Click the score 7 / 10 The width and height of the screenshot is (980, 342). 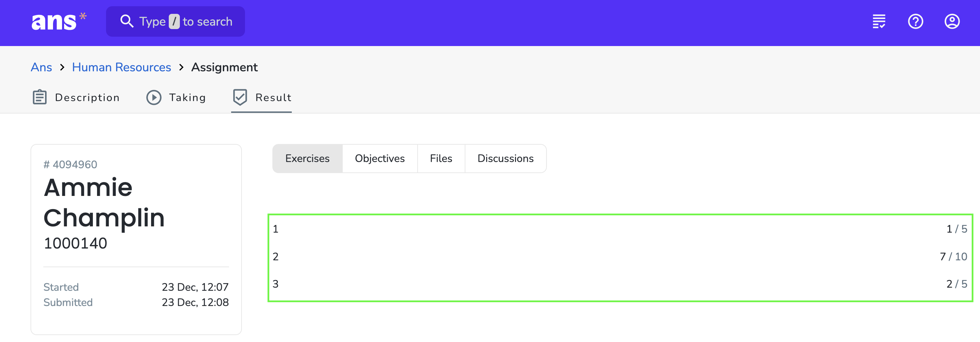[953, 257]
